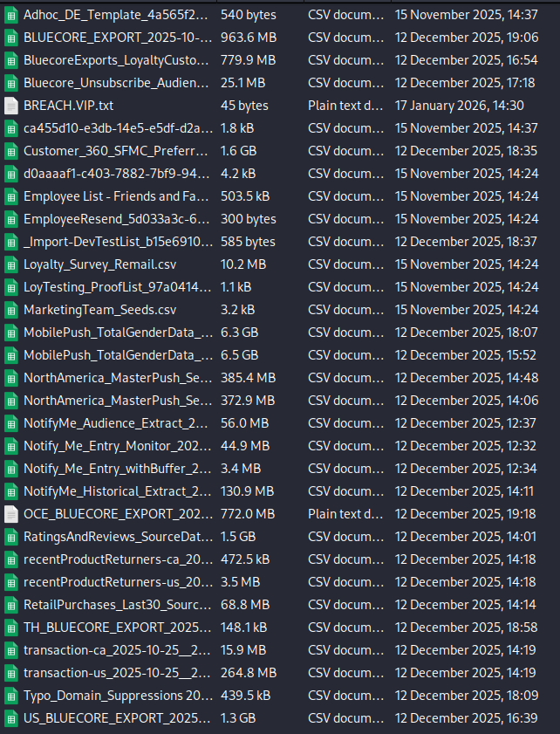This screenshot has width=560, height=734.
Task: Select the icon of transaction-us_2025-10-25 file
Action: coord(10,673)
